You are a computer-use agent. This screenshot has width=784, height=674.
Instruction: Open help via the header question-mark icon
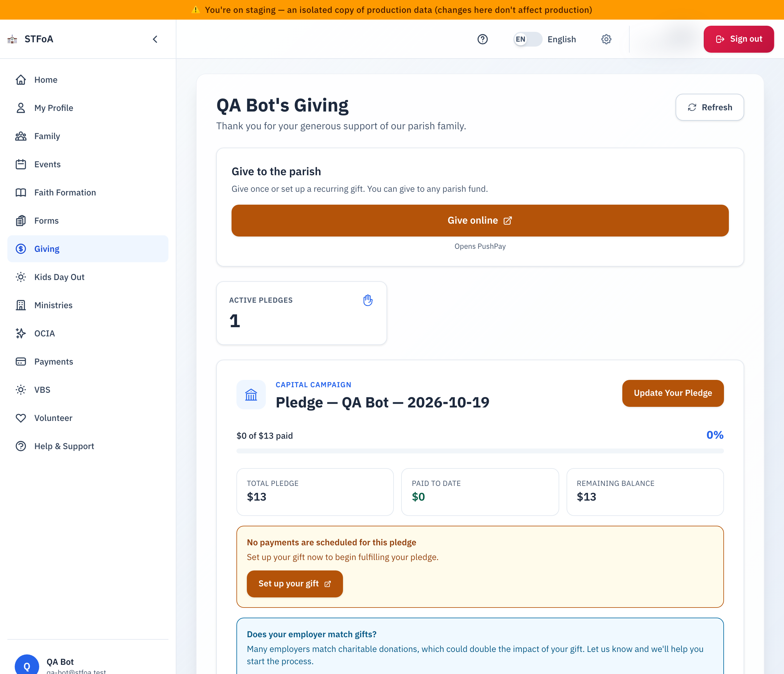[482, 39]
